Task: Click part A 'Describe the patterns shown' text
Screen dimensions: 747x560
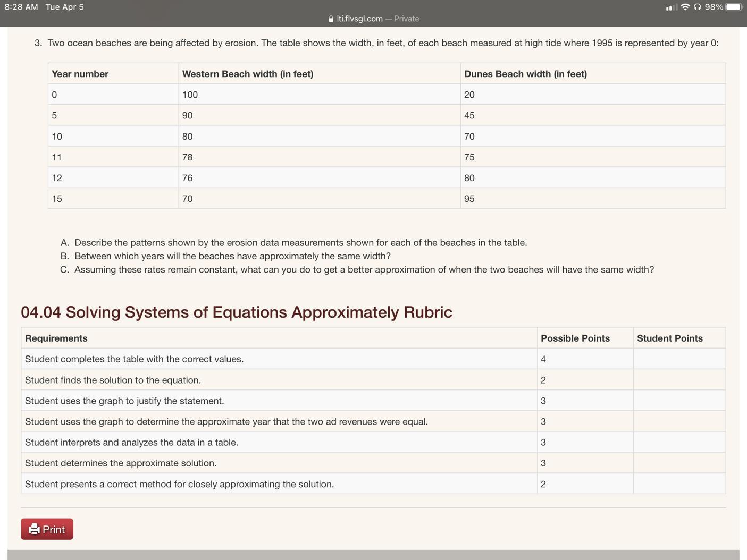Action: pyautogui.click(x=301, y=243)
